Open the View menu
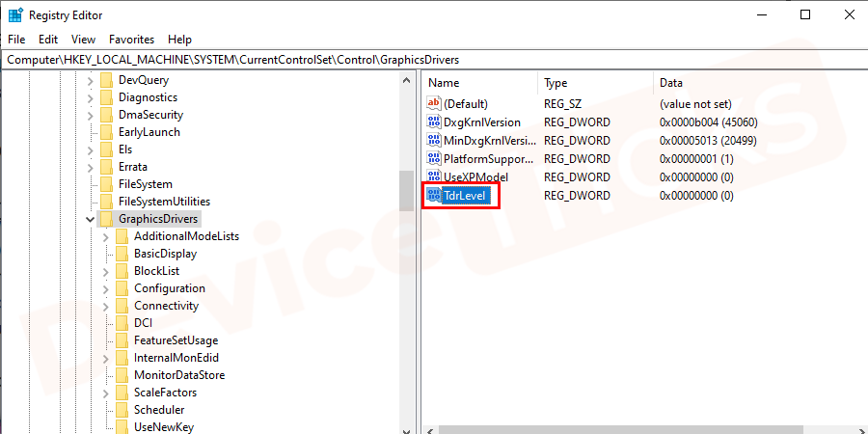Viewport: 868px width, 434px height. (84, 40)
